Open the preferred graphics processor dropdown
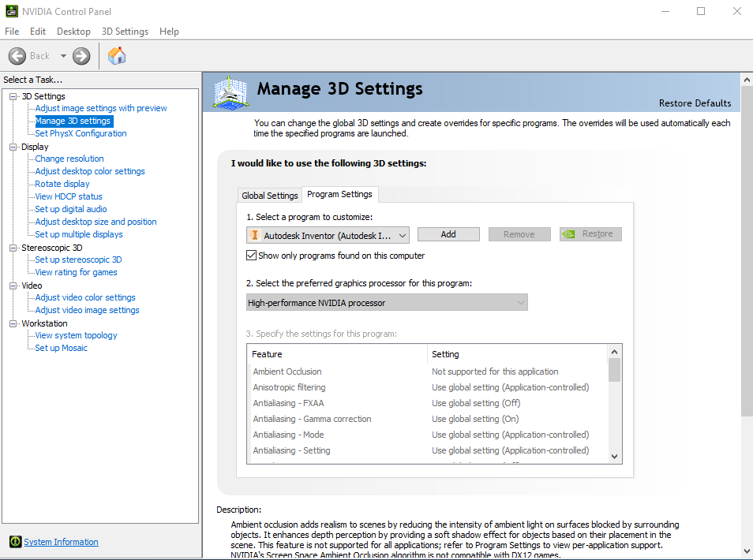Viewport: 753px width, 560px height. point(520,303)
